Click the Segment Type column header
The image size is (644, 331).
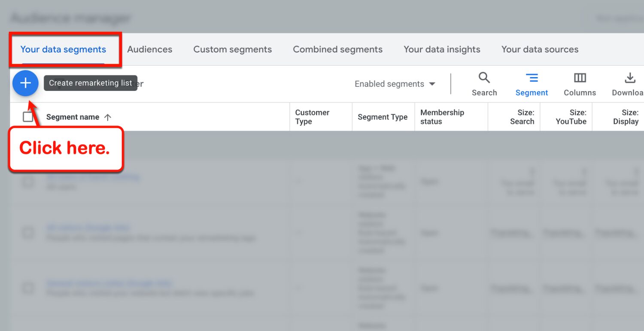point(383,117)
